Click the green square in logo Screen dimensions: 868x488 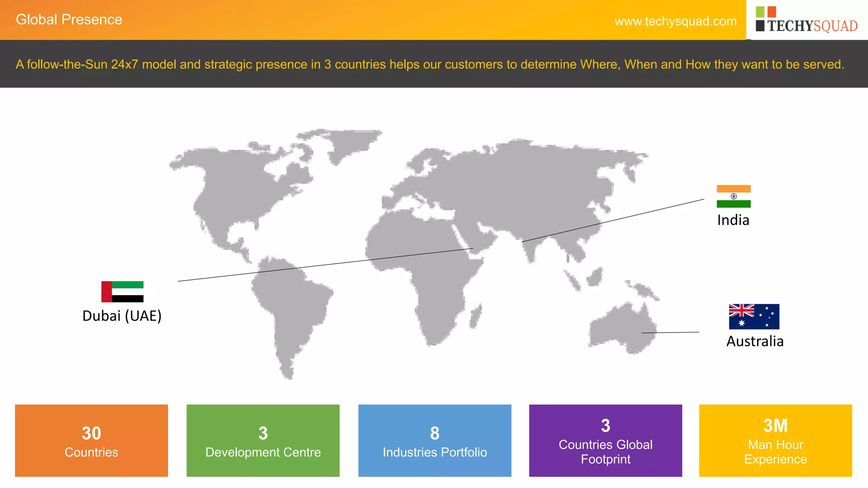click(x=760, y=11)
